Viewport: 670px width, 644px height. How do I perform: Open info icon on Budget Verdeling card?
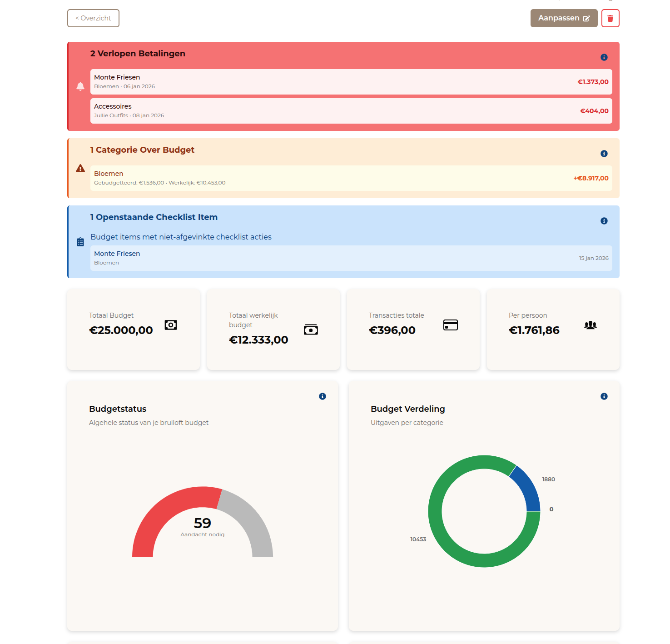pos(604,396)
